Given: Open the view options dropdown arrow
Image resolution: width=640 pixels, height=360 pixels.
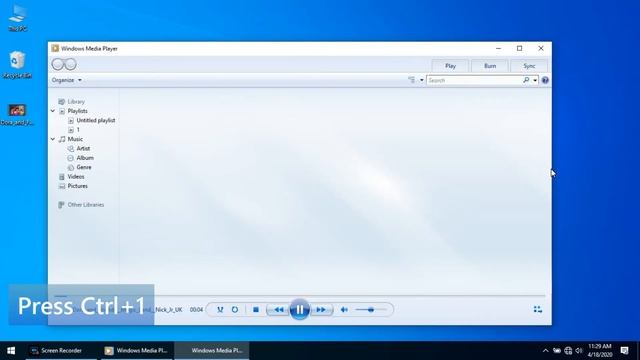Looking at the screenshot, I should point(422,80).
